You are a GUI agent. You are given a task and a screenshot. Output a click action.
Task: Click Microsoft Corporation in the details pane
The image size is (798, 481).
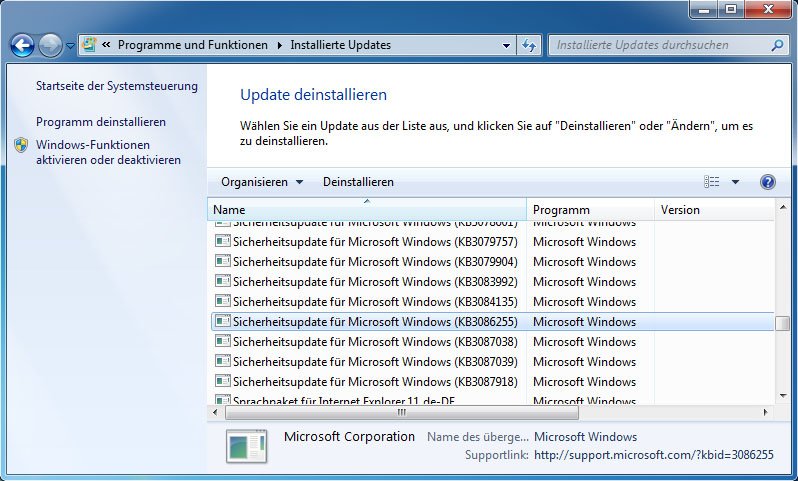[349, 436]
